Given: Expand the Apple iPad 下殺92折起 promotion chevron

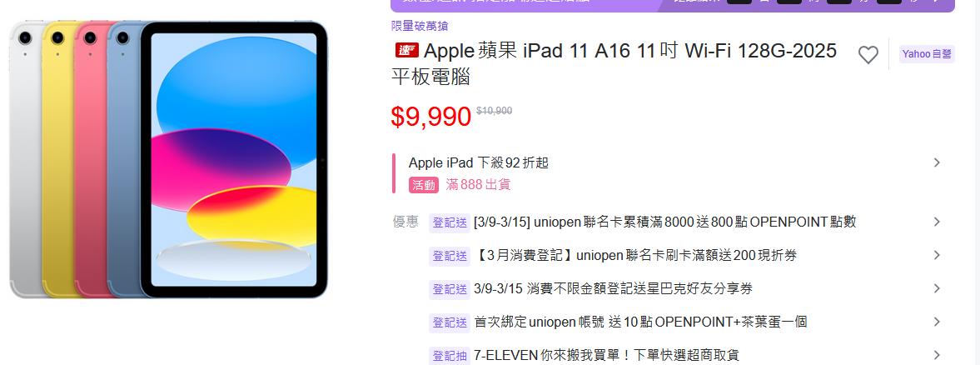Looking at the screenshot, I should (x=936, y=162).
